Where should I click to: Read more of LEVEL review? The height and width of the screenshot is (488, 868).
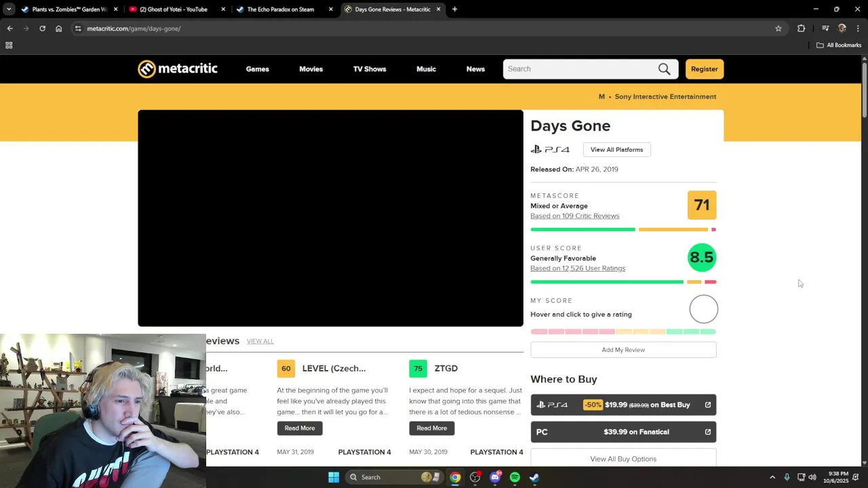coord(300,428)
